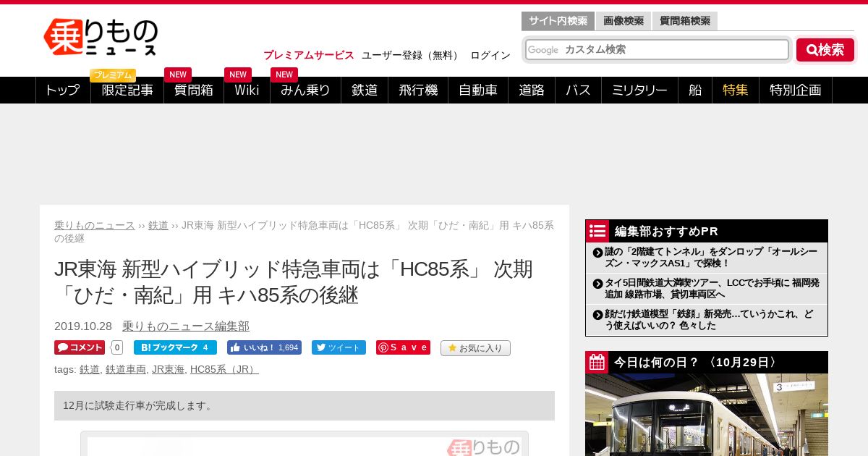Open Wiki navigation item
Screen dimensions: 868x456
[x=247, y=90]
